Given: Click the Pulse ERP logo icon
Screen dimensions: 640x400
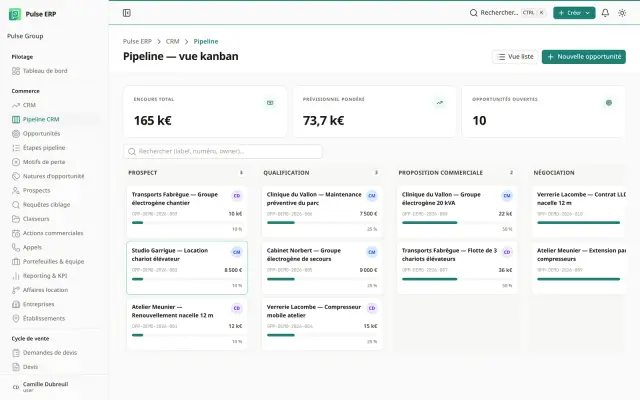Looking at the screenshot, I should (x=15, y=14).
